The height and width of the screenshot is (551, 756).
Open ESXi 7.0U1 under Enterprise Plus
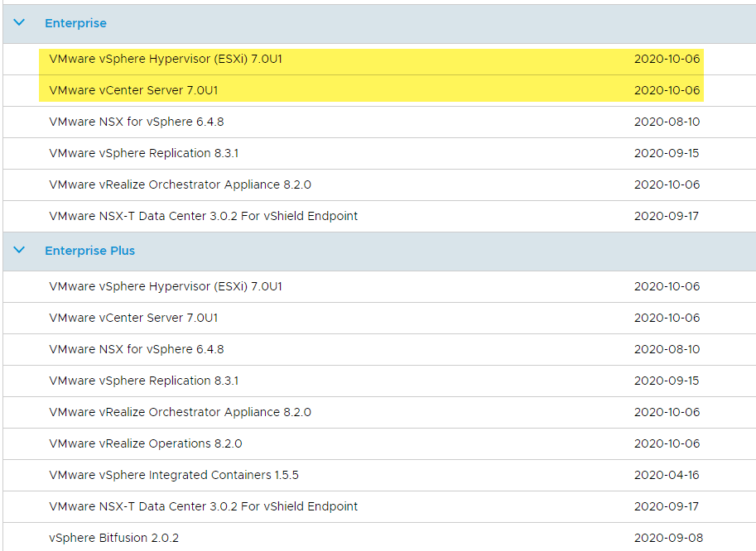click(x=166, y=286)
